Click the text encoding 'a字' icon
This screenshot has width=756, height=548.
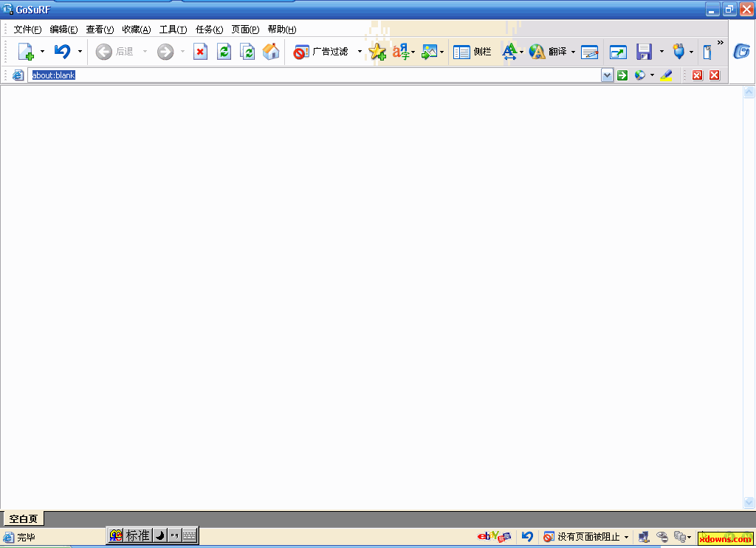coord(400,51)
